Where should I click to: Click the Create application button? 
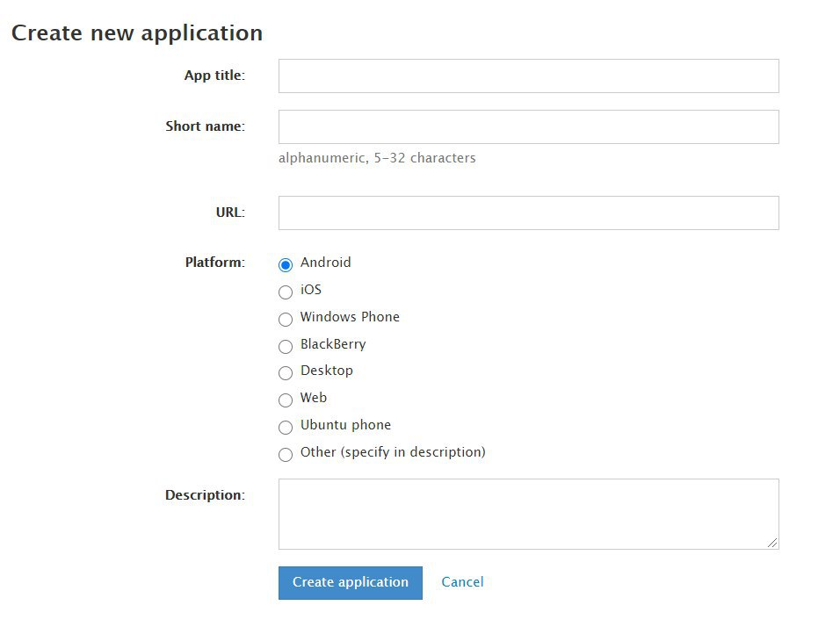pos(351,582)
